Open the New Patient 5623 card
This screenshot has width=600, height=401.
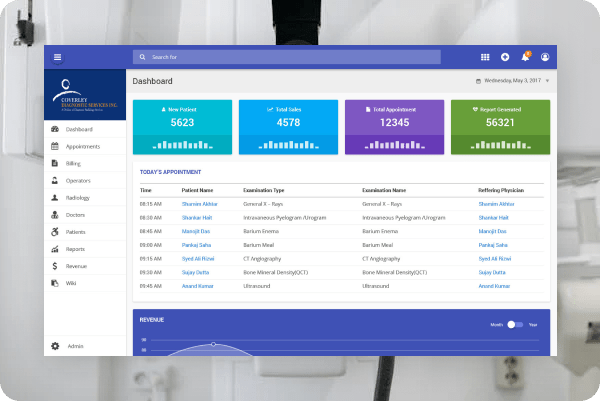(x=182, y=127)
